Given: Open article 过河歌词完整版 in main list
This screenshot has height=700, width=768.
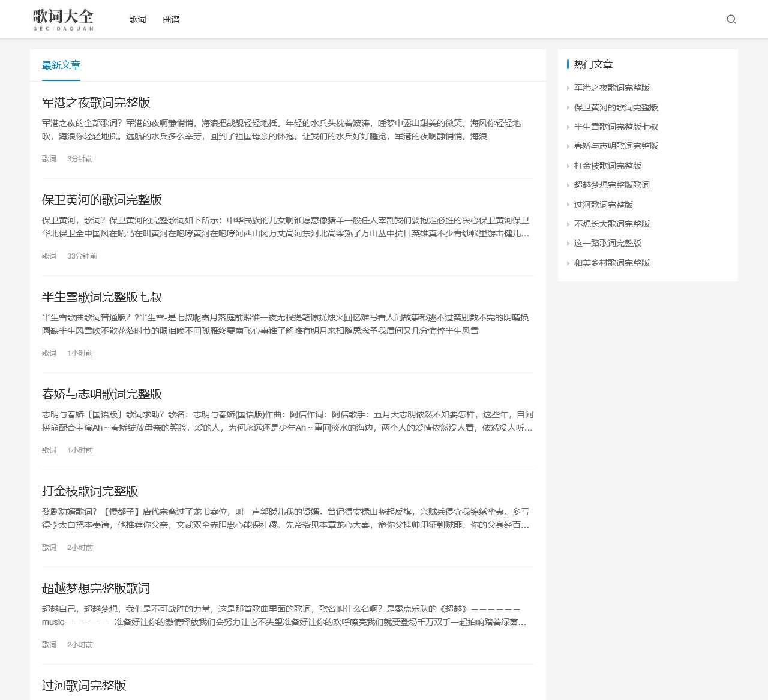Looking at the screenshot, I should pos(84,686).
